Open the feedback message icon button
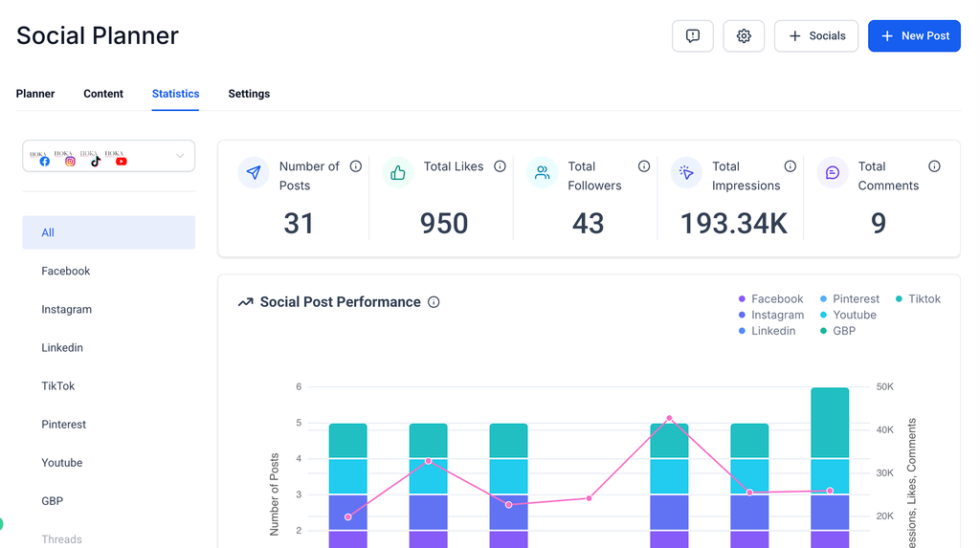Screen dimensions: 980x548 coord(693,36)
